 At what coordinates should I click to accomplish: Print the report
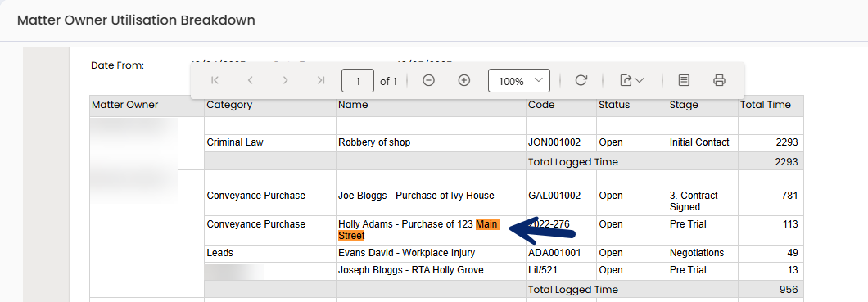pos(719,81)
